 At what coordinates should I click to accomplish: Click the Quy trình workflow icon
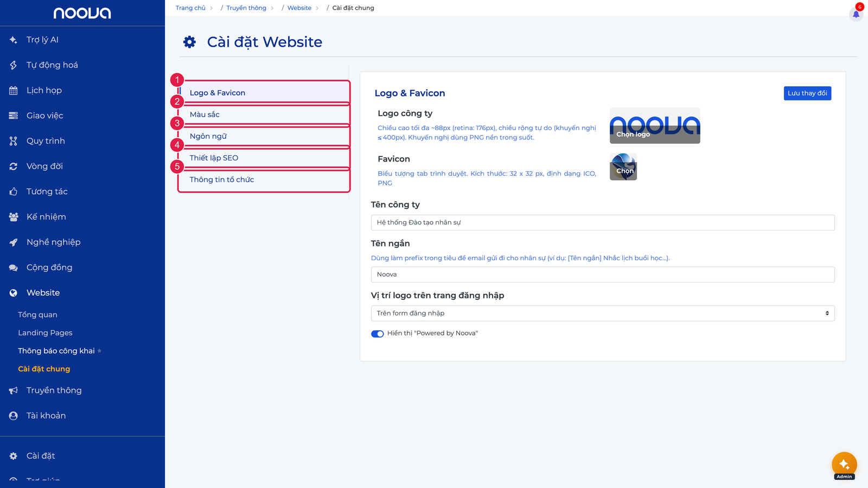(13, 141)
